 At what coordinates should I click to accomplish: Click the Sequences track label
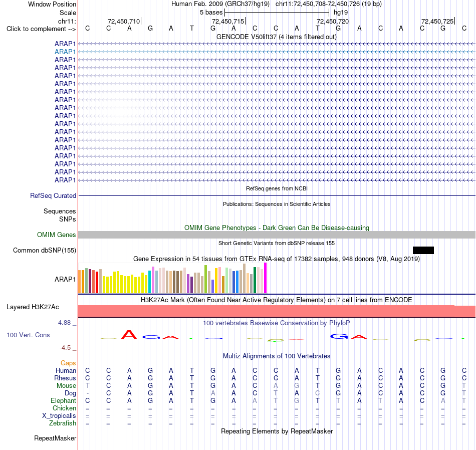pos(60,211)
